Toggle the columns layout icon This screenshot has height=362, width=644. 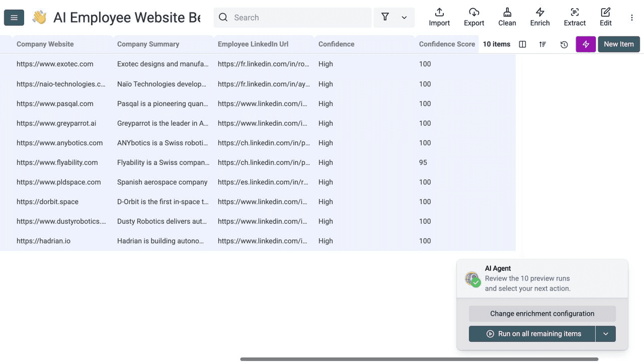[x=522, y=45]
